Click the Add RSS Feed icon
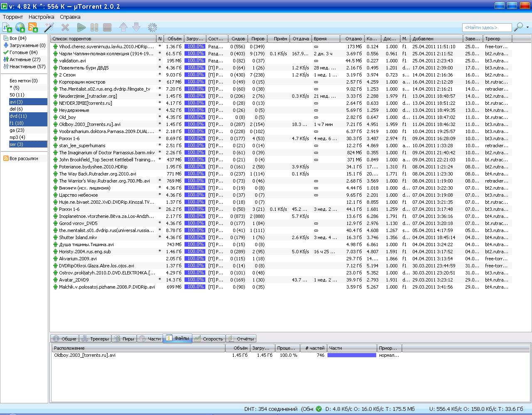Viewport: 532px width, 415px height. [33, 27]
